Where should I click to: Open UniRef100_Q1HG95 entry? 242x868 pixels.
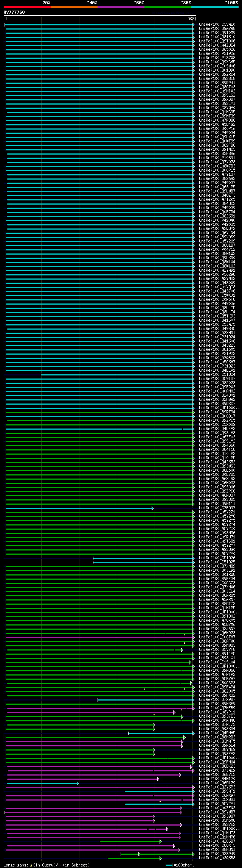click(217, 112)
